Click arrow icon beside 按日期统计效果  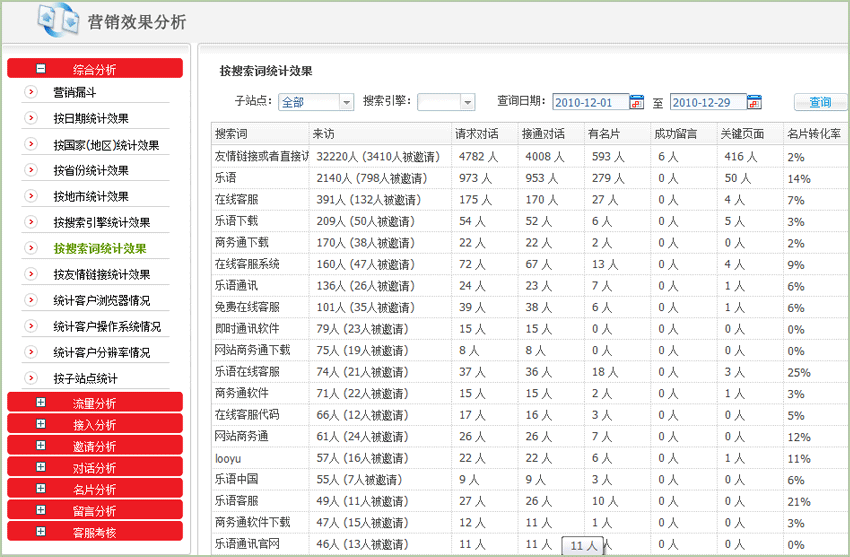click(x=31, y=118)
